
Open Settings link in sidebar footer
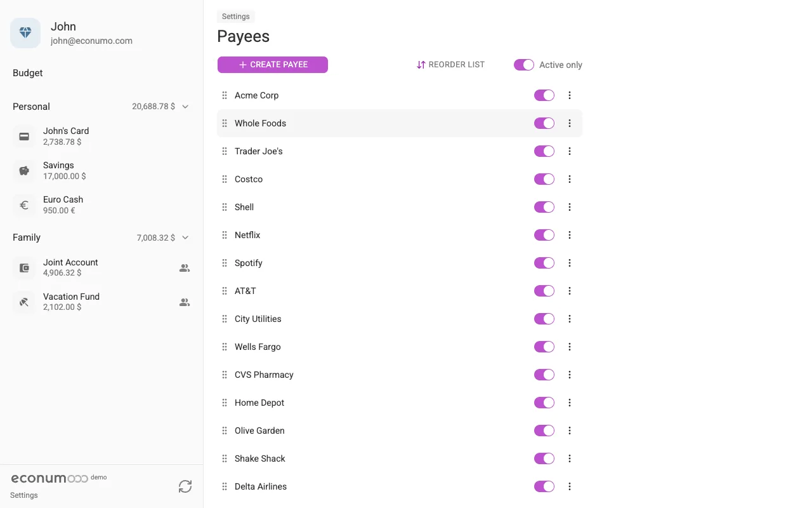[24, 495]
